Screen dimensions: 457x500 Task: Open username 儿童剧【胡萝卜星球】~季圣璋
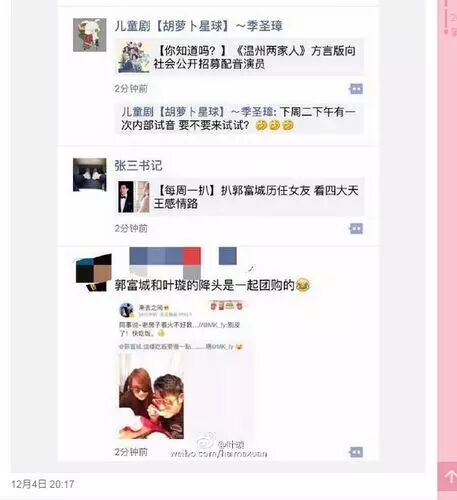click(199, 26)
